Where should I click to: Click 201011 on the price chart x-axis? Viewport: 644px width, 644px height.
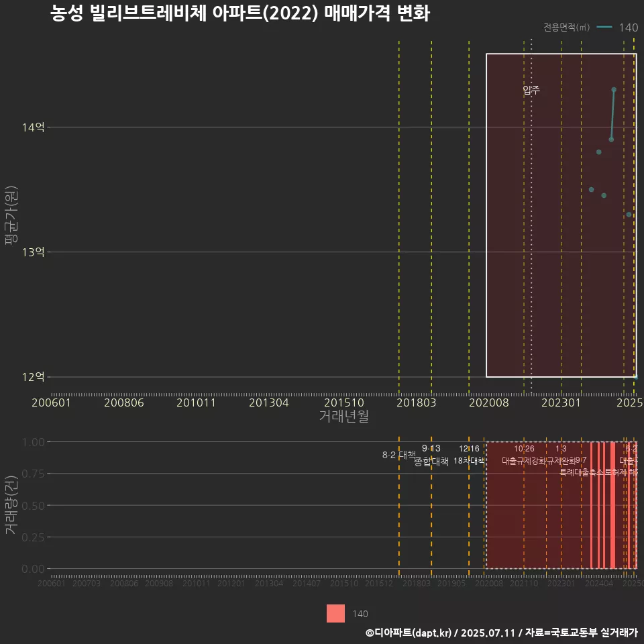[x=197, y=402]
